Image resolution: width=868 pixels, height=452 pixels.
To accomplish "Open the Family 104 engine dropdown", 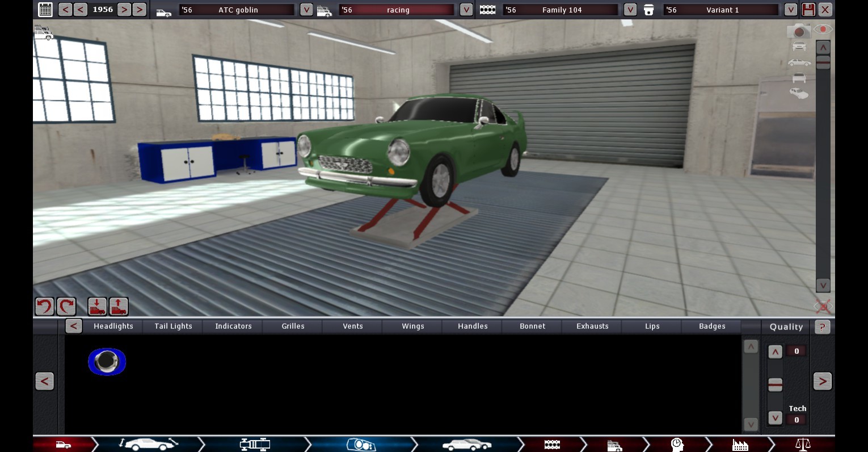I will tap(630, 10).
